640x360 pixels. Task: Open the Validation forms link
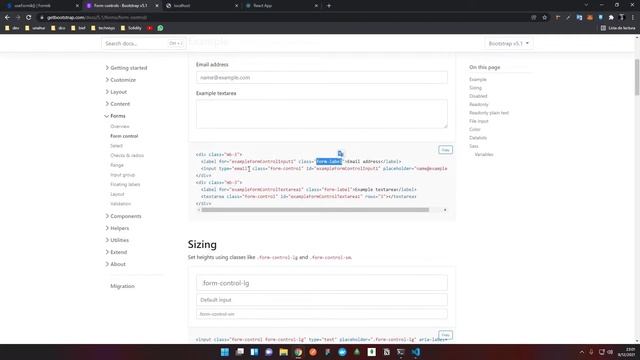pyautogui.click(x=120, y=204)
